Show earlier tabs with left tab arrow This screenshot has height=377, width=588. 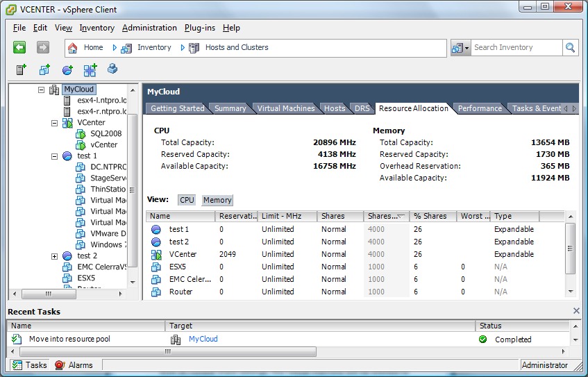click(566, 108)
